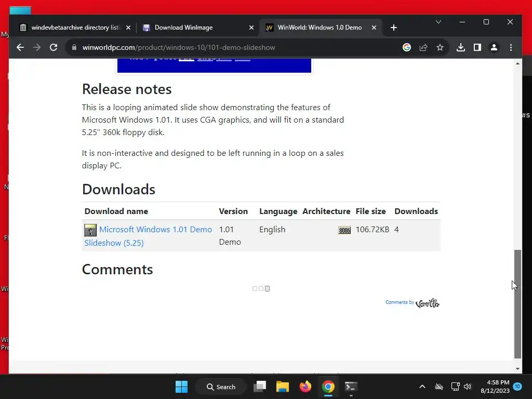Close the WinWorld Windows 1.0 Demo tab
This screenshot has width=532, height=399.
[x=374, y=28]
